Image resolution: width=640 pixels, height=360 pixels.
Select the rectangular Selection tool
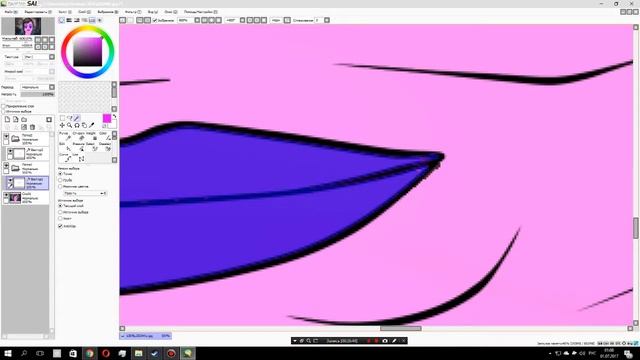tap(62, 118)
